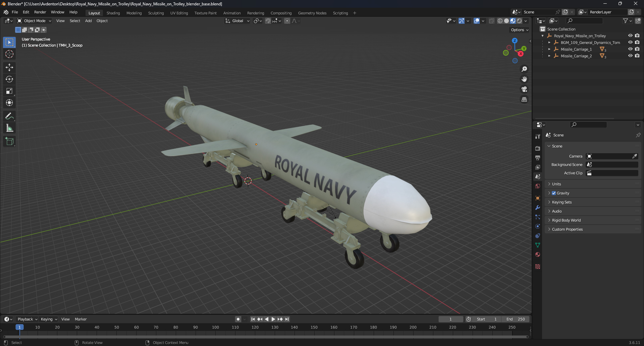Activate the Move tool
The image size is (644, 346).
click(9, 67)
